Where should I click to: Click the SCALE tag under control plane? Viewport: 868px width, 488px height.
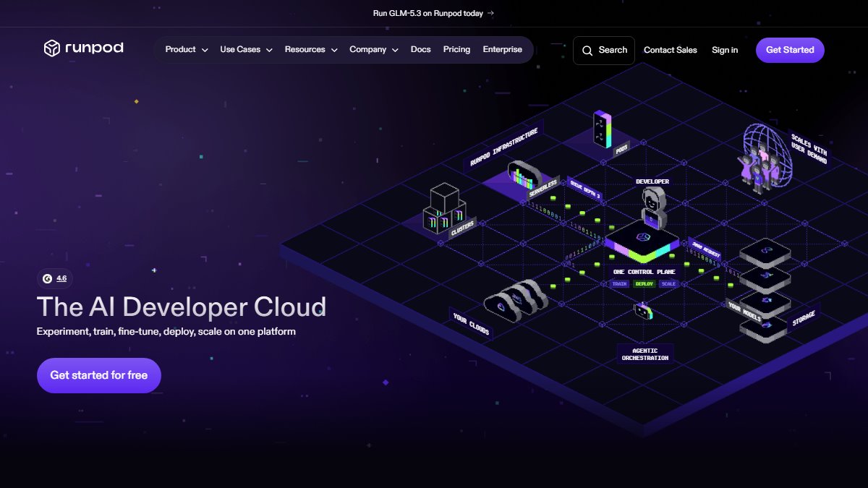click(x=668, y=284)
